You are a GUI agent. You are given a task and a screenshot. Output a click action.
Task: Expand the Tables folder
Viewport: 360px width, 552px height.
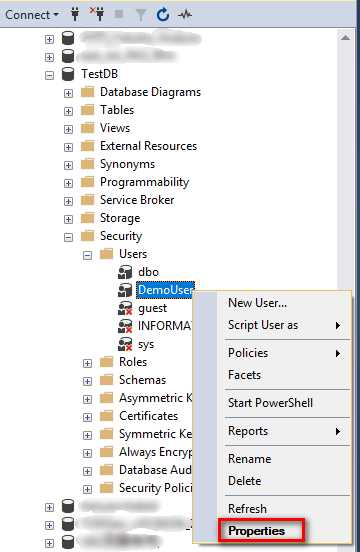point(68,111)
